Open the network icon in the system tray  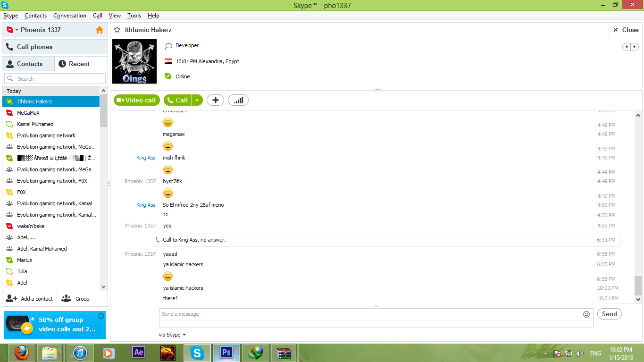pos(569,354)
